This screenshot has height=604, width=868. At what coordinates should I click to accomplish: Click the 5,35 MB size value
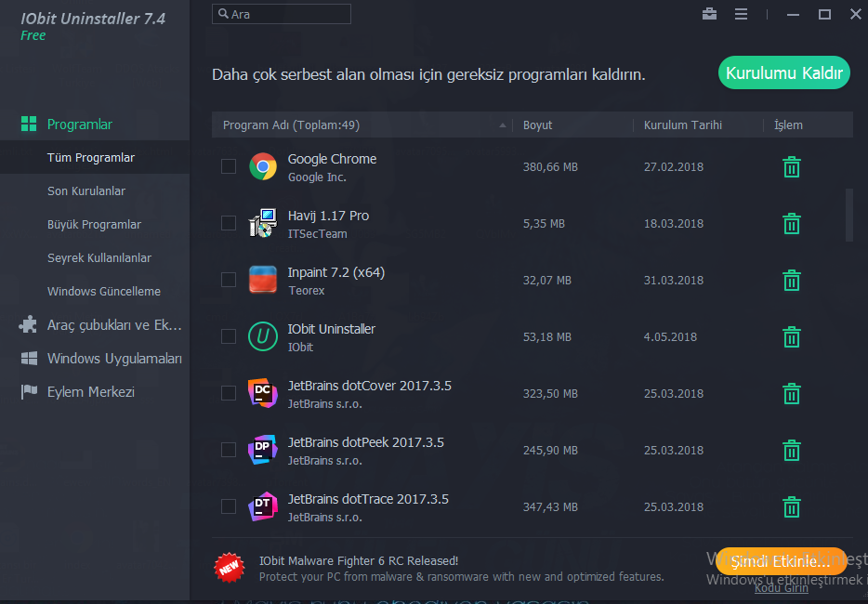coord(544,224)
